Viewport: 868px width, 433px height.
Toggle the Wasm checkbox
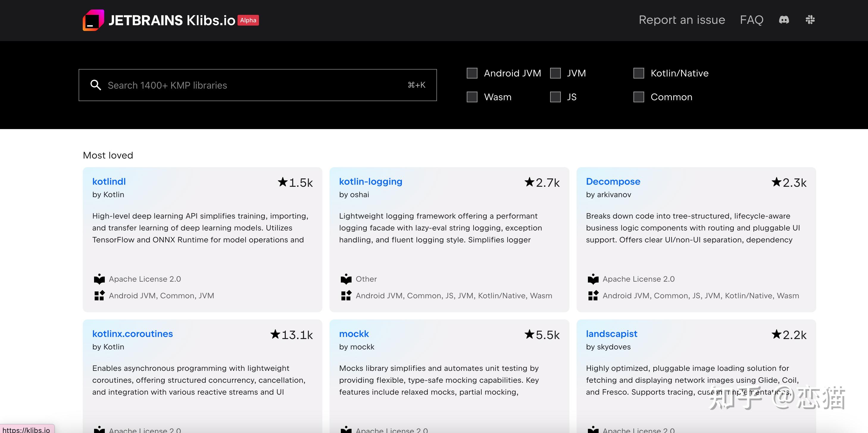[x=472, y=97]
